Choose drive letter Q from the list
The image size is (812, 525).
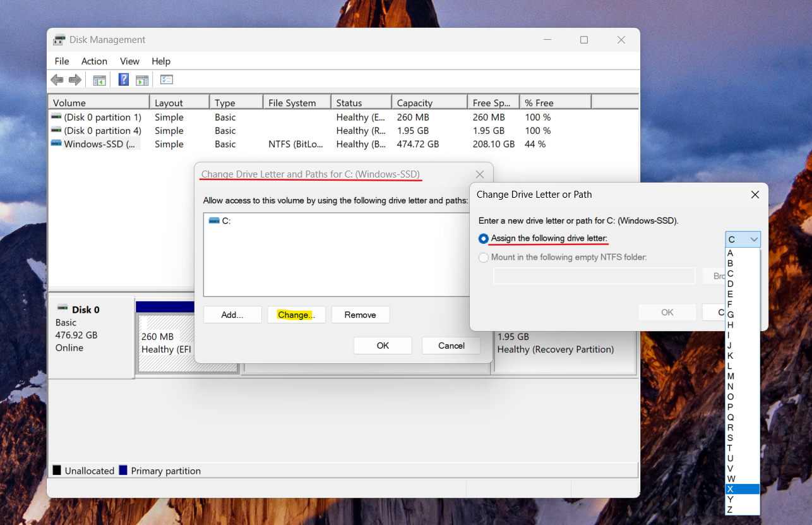click(743, 417)
